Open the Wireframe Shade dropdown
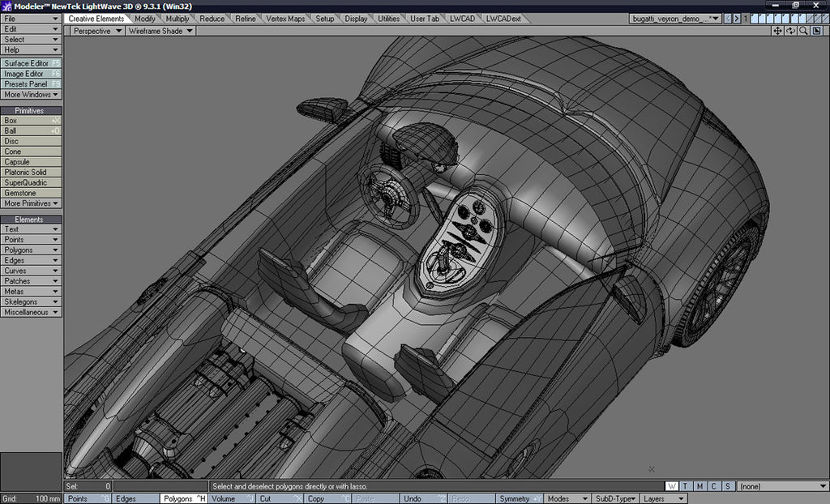The image size is (830, 504). [x=159, y=30]
